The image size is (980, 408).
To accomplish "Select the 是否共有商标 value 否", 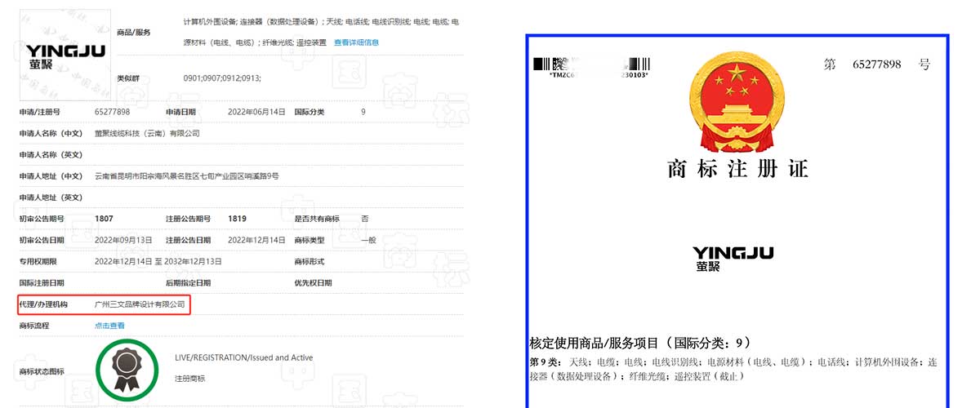I will [365, 219].
